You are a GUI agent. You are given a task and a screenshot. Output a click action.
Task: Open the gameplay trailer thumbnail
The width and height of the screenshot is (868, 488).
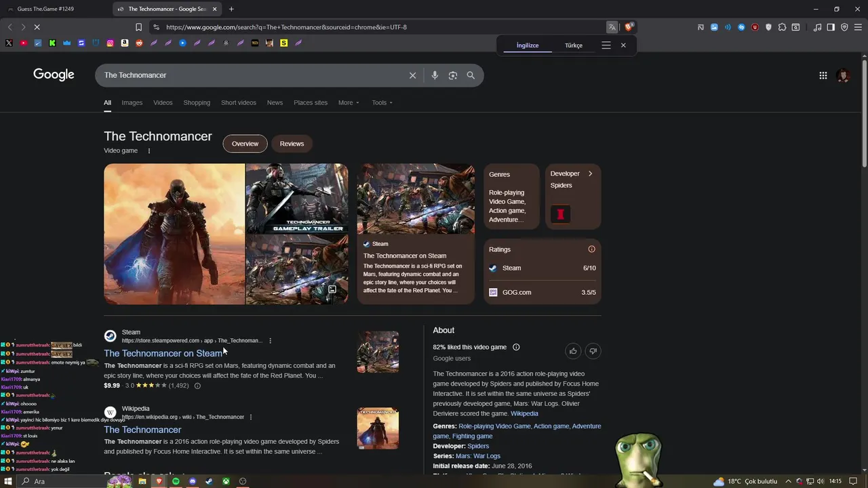296,199
